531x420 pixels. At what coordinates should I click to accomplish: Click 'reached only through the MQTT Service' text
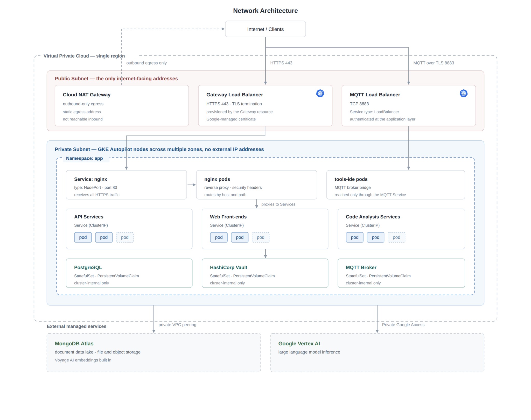370,195
